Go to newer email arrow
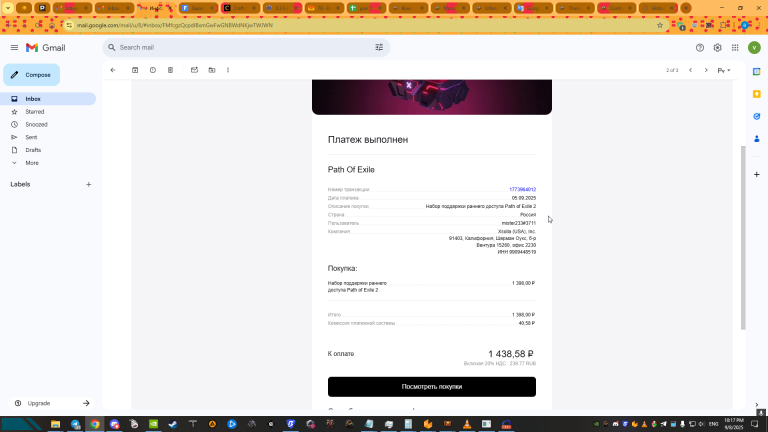This screenshot has width=768, height=432. pyautogui.click(x=691, y=70)
